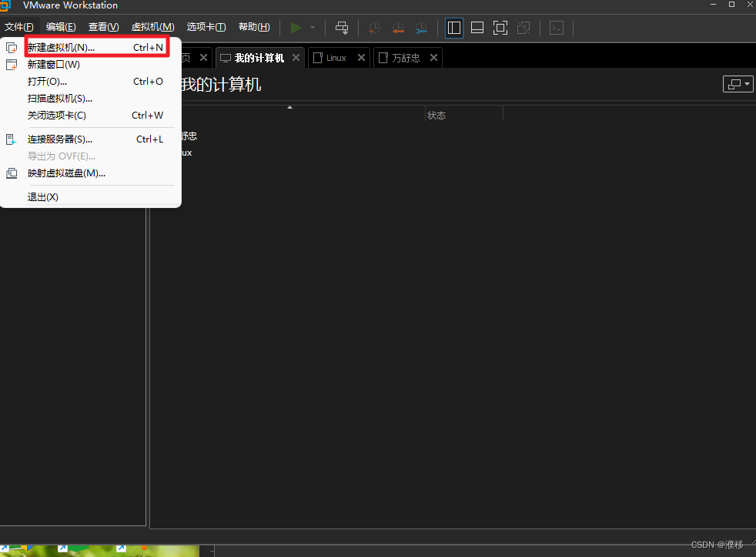The width and height of the screenshot is (756, 557).
Task: Close the home tab left of 我的计算机
Action: pos(203,58)
